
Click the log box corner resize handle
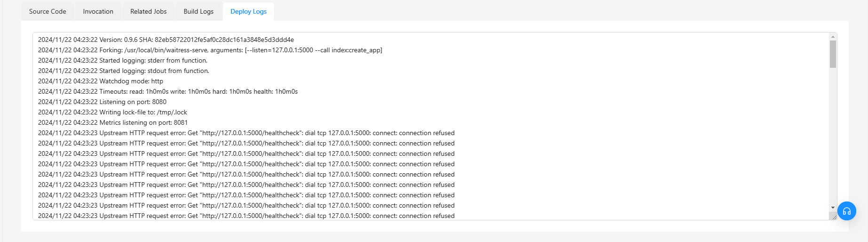(x=833, y=216)
